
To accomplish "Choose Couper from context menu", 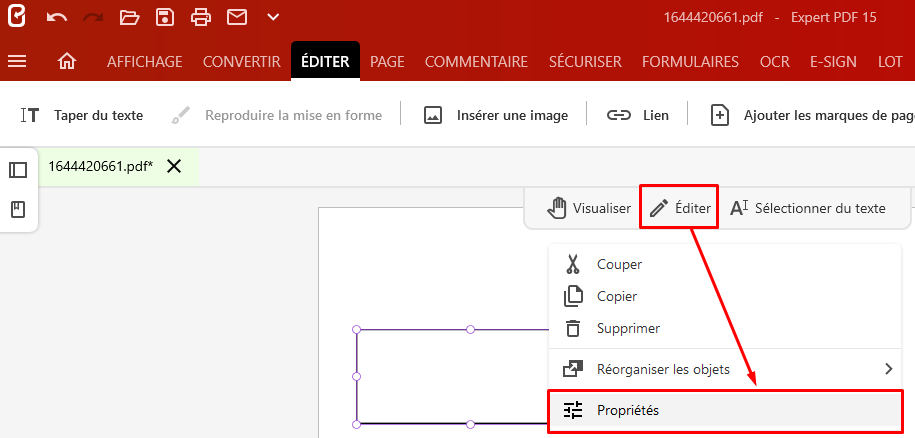I will pyautogui.click(x=724, y=264).
